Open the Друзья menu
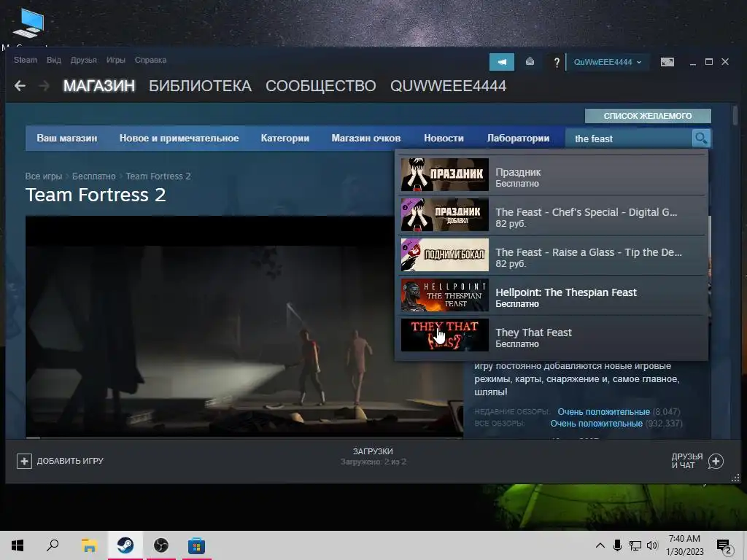 [x=83, y=60]
